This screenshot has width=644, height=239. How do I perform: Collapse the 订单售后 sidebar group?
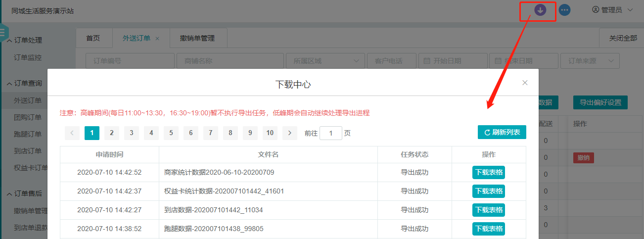pyautogui.click(x=24, y=194)
